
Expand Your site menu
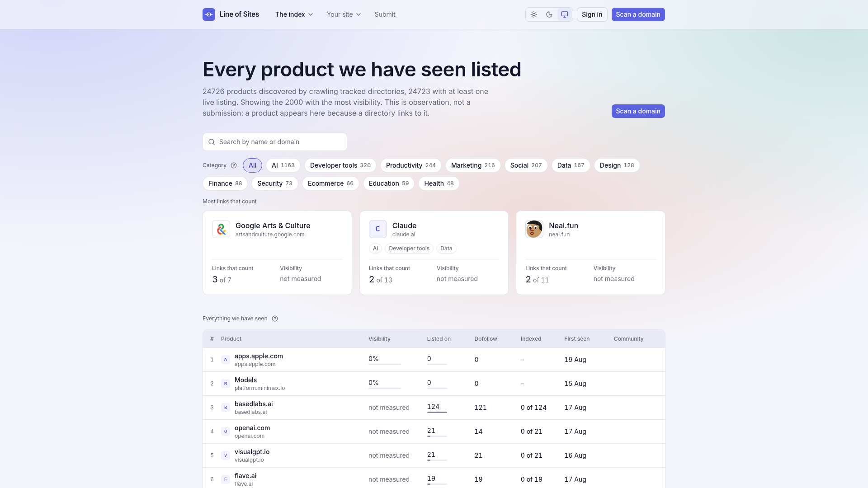click(344, 14)
